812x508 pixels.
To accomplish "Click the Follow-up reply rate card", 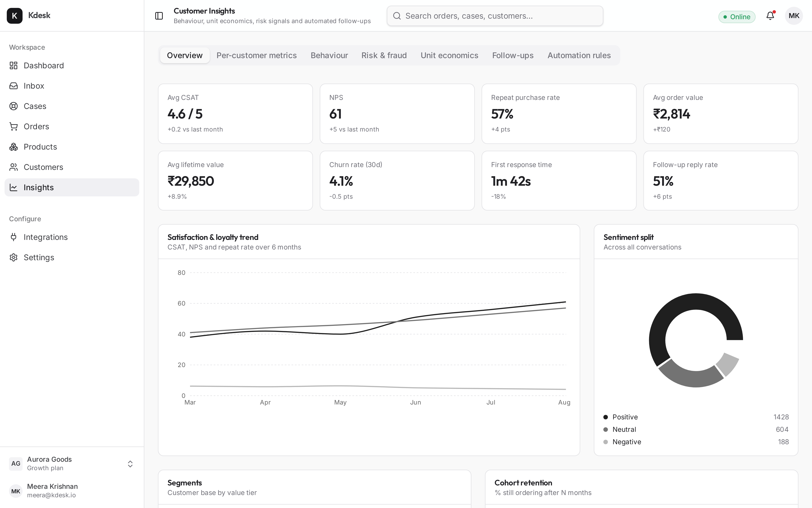I will pyautogui.click(x=721, y=181).
